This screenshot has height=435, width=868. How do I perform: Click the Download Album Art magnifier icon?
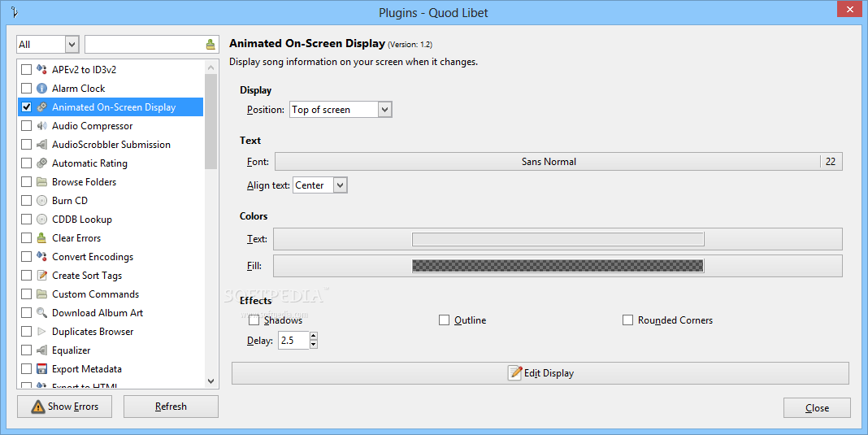click(42, 313)
